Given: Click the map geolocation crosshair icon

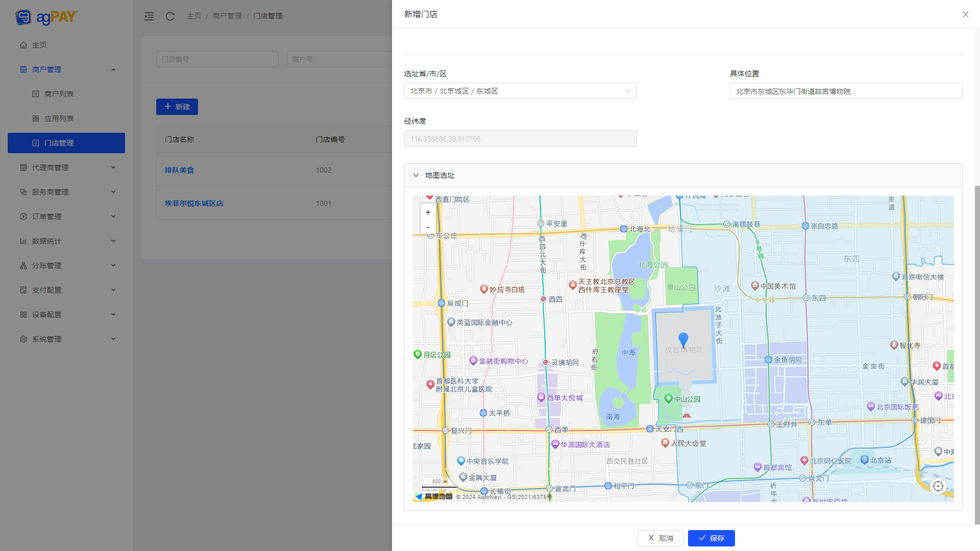Looking at the screenshot, I should click(x=938, y=486).
